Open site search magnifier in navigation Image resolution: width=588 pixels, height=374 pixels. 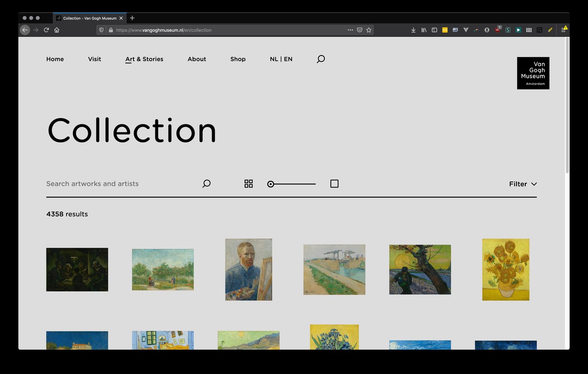click(321, 59)
